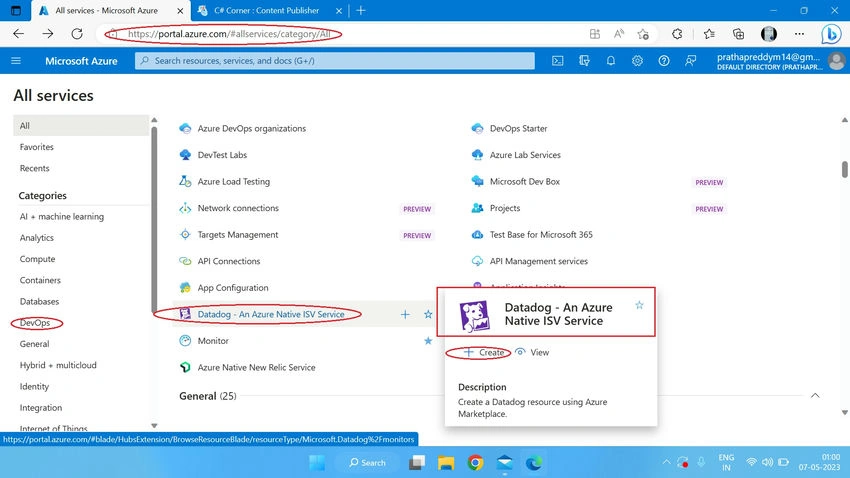850x478 pixels.
Task: Open Datadog - An Azure Native ISV Service
Action: 271,314
